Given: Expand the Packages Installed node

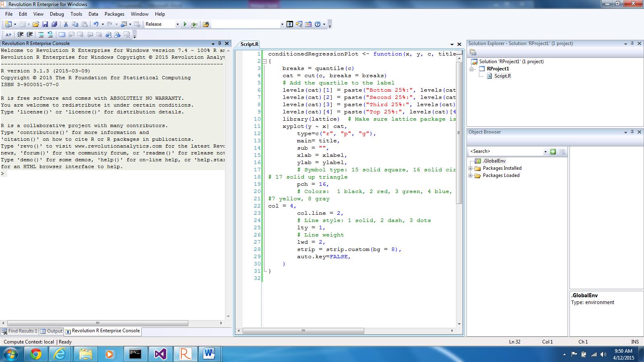Looking at the screenshot, I should click(471, 168).
